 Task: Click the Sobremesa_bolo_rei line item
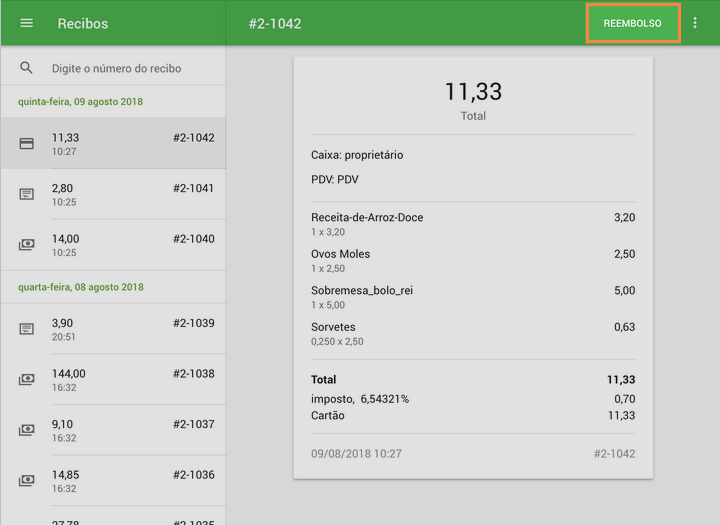click(362, 291)
